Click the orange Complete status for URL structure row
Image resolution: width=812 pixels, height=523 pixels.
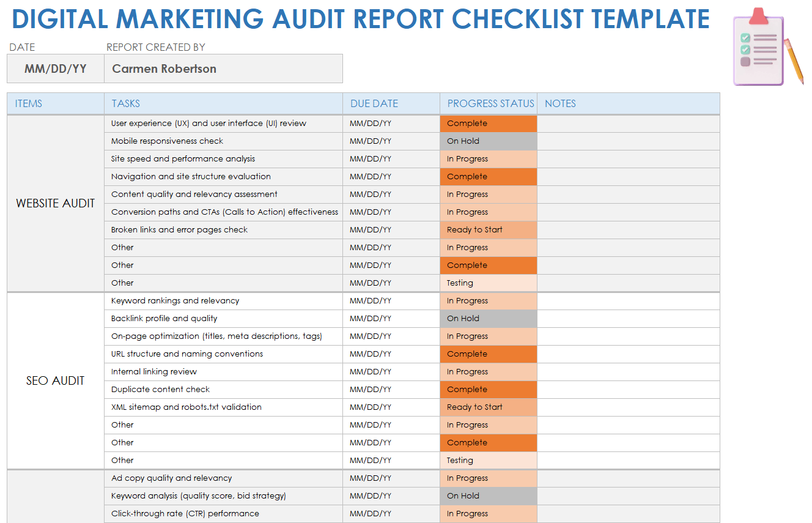pyautogui.click(x=488, y=354)
